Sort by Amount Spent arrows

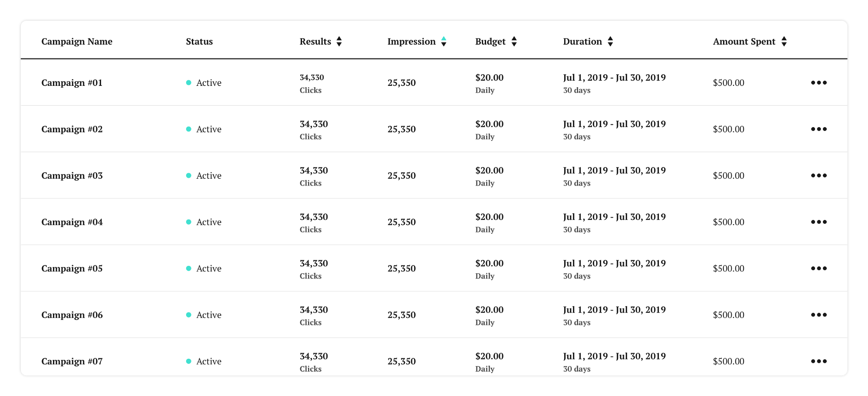coord(784,42)
